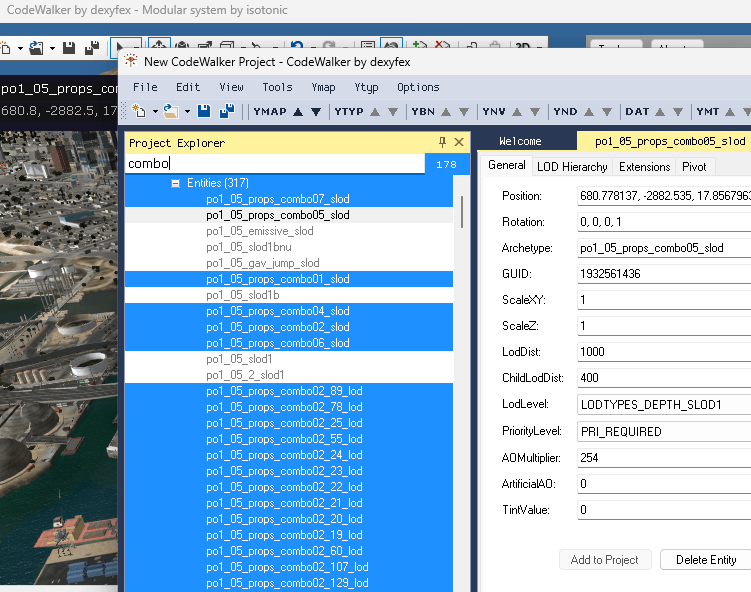751x592 pixels.
Task: Click the YNV down arrow
Action: pos(535,112)
